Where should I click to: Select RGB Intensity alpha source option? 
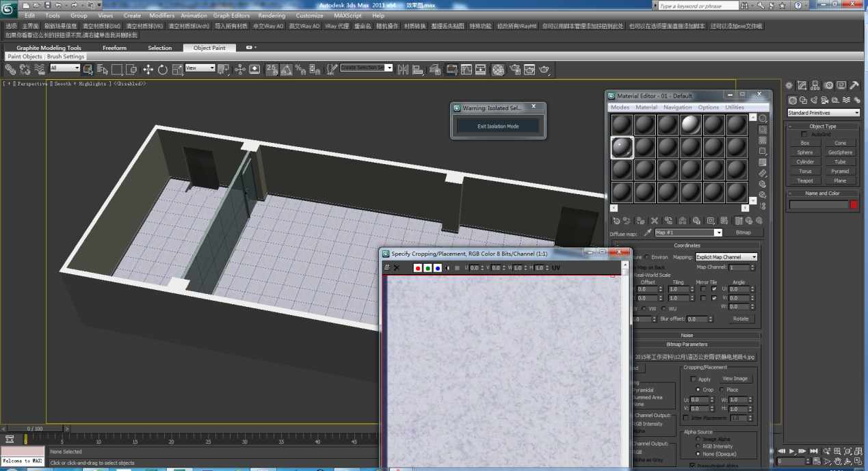[x=698, y=446]
